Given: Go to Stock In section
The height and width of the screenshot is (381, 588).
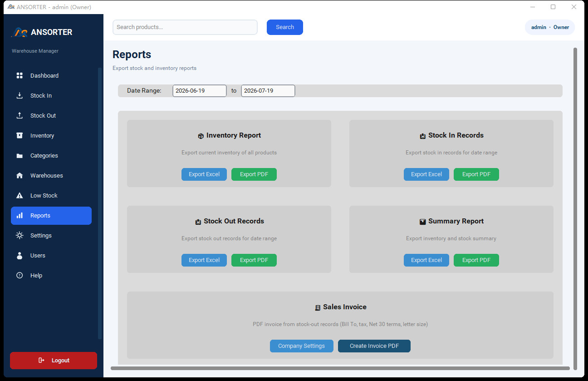Looking at the screenshot, I should pyautogui.click(x=51, y=95).
